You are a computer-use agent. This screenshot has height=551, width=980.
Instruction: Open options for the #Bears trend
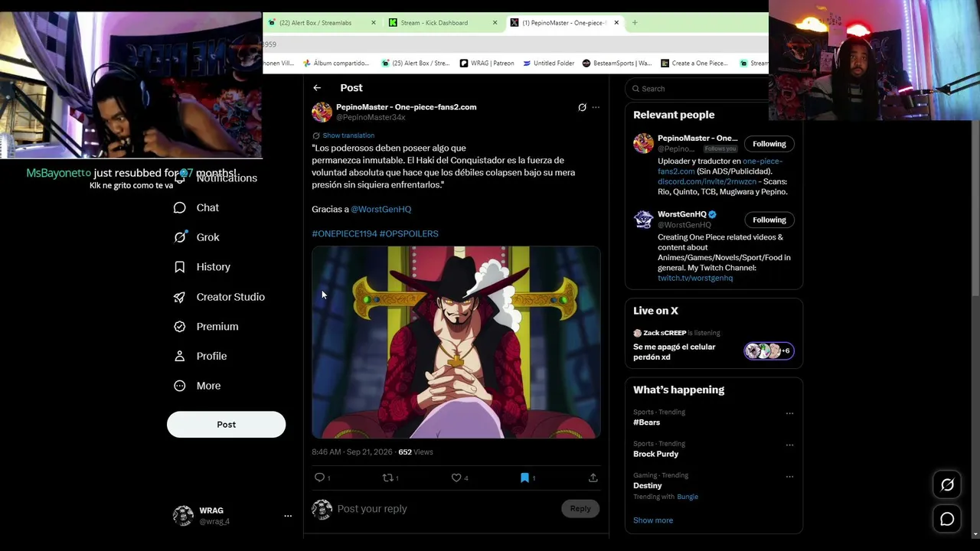coord(789,413)
